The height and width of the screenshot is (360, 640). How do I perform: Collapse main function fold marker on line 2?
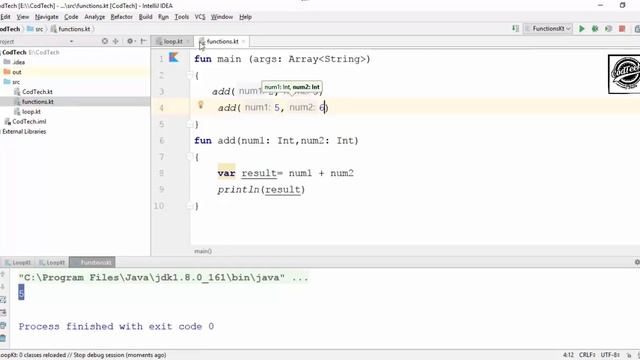pos(190,75)
